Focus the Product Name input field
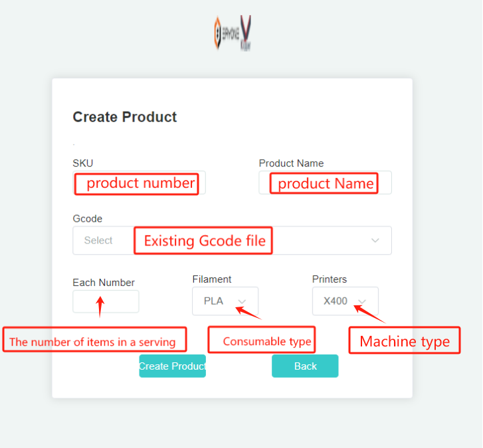 coord(326,183)
